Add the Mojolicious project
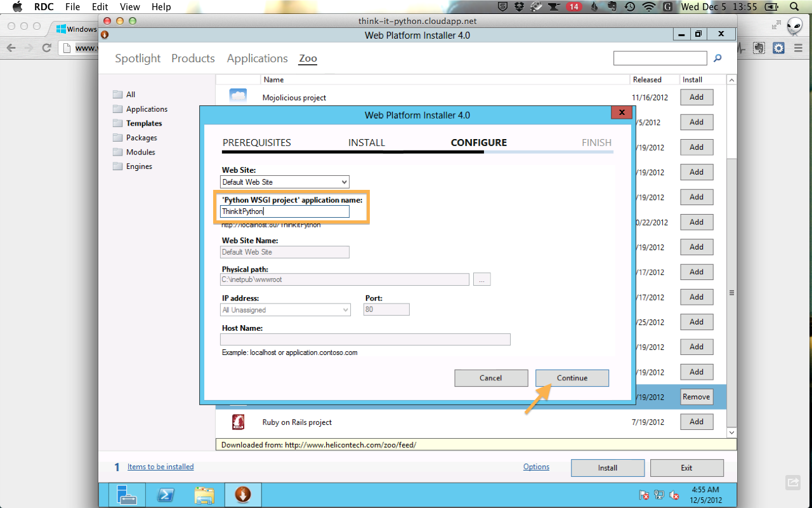This screenshot has height=508, width=812. 697,97
